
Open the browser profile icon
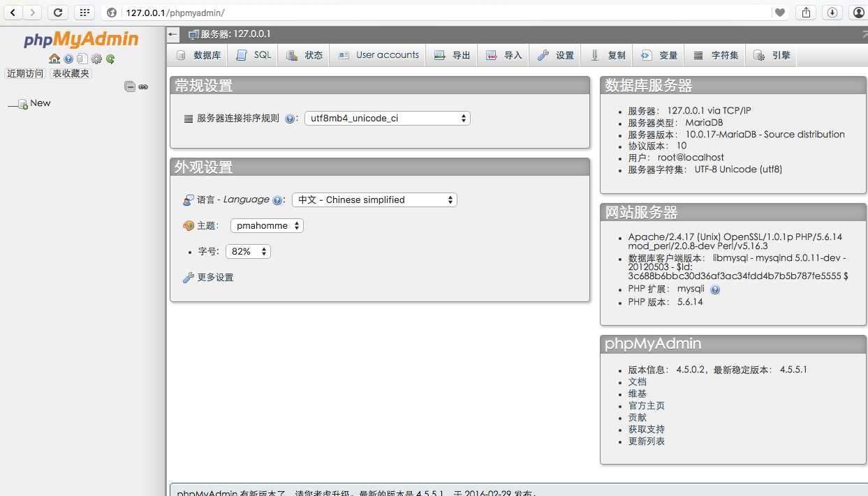click(858, 13)
